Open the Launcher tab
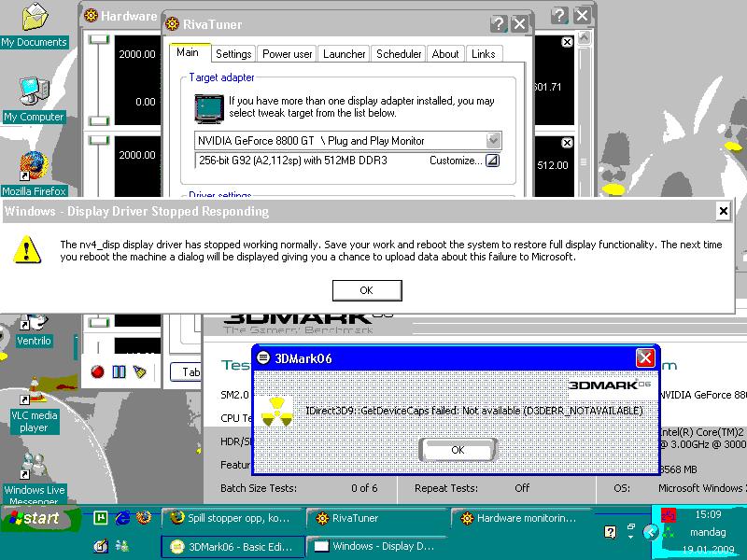The width and height of the screenshot is (747, 560). [344, 54]
